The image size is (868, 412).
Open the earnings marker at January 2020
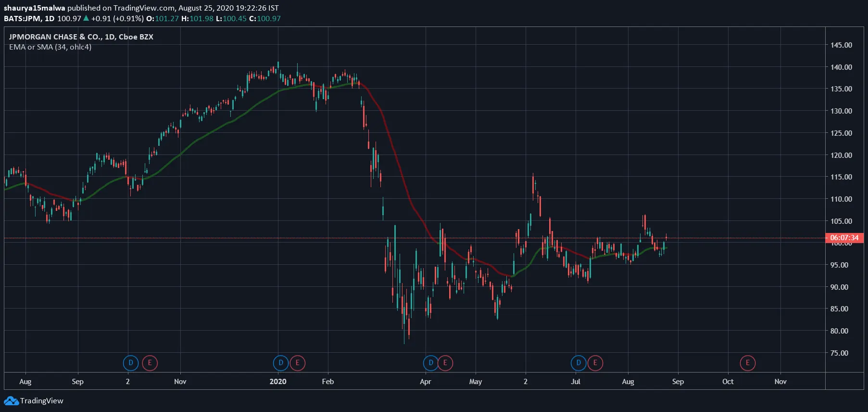click(297, 363)
